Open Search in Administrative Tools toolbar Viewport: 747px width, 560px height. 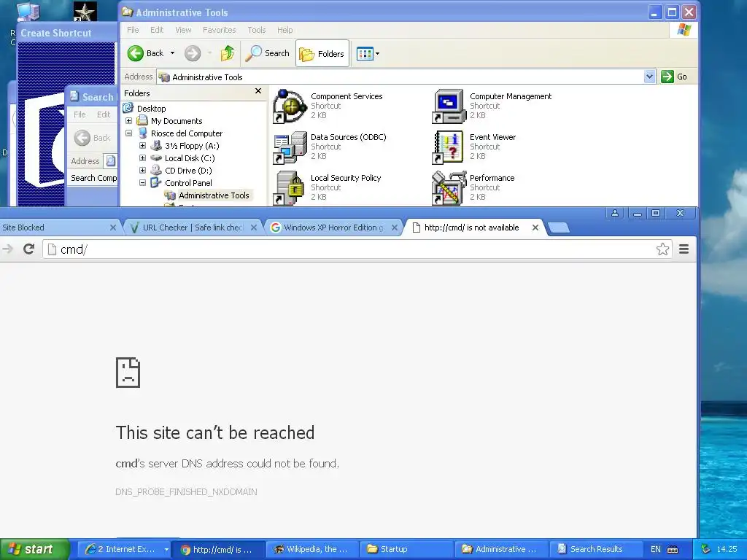tap(267, 53)
